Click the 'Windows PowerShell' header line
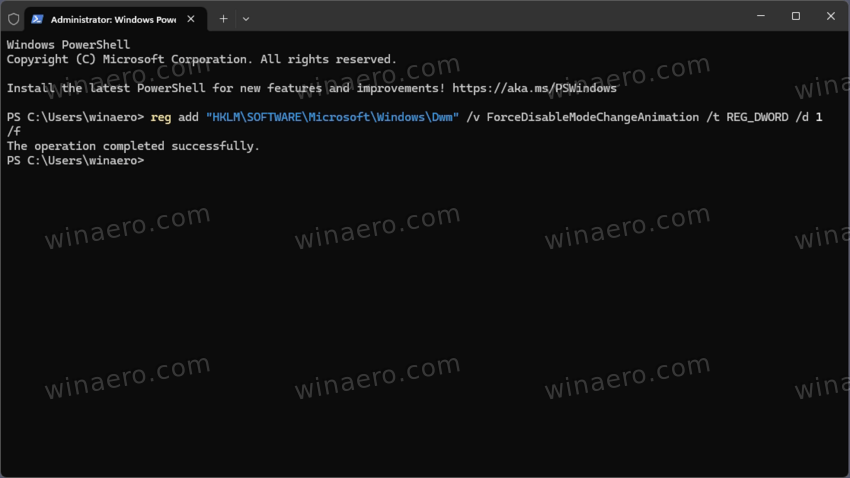The height and width of the screenshot is (478, 850). pos(68,45)
